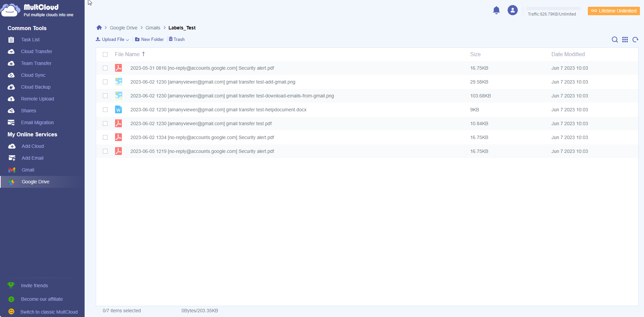Click the Cloud Backup sidebar icon
Screen dimensions: 644x317
[x=11, y=87]
